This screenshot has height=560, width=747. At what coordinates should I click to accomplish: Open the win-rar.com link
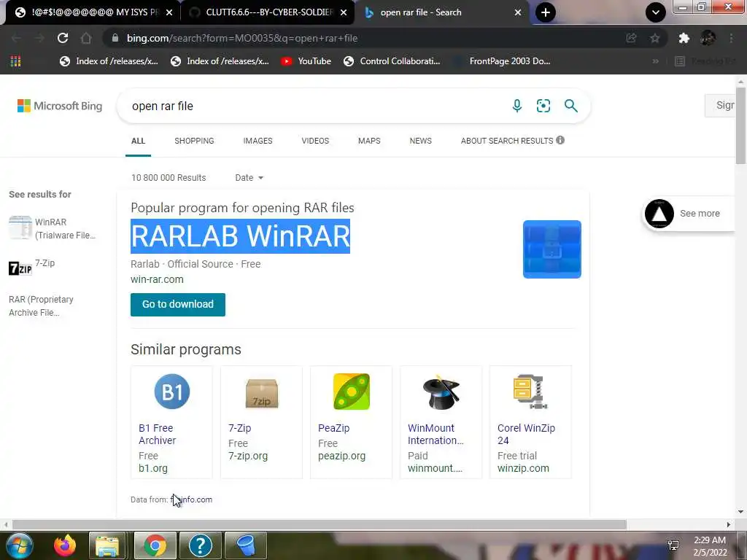point(158,279)
